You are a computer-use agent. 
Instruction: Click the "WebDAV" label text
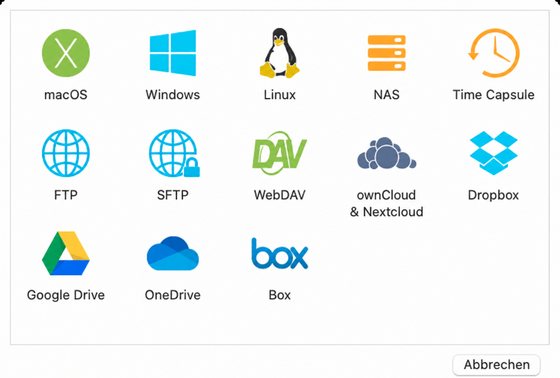280,195
